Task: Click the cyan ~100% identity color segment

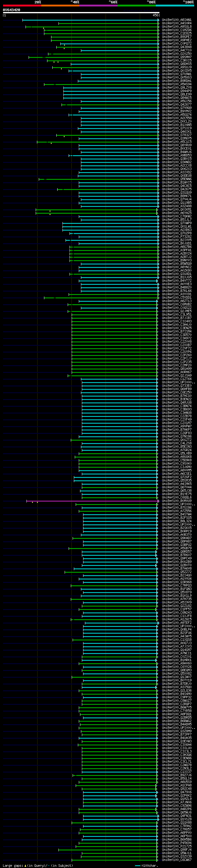Action: click(x=175, y=6)
